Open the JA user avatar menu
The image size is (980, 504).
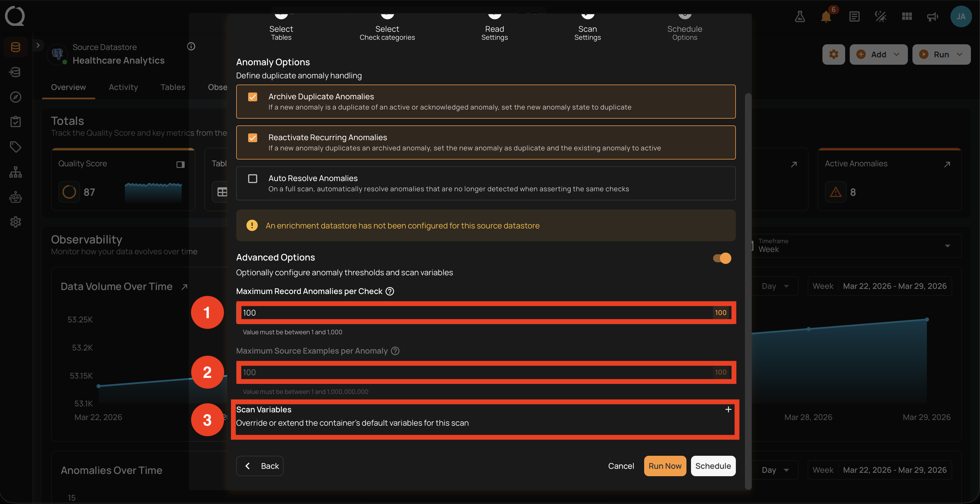tap(961, 16)
